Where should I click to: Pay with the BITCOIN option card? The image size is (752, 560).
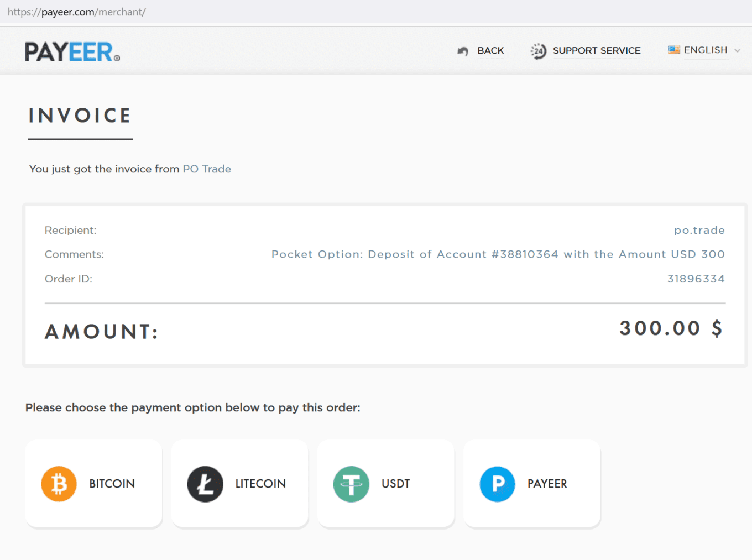(93, 483)
